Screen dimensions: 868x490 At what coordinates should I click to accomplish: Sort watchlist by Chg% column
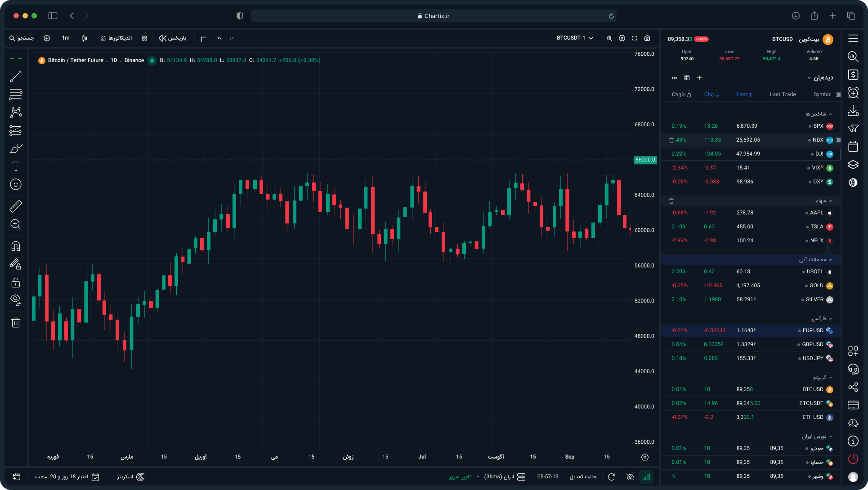click(681, 94)
